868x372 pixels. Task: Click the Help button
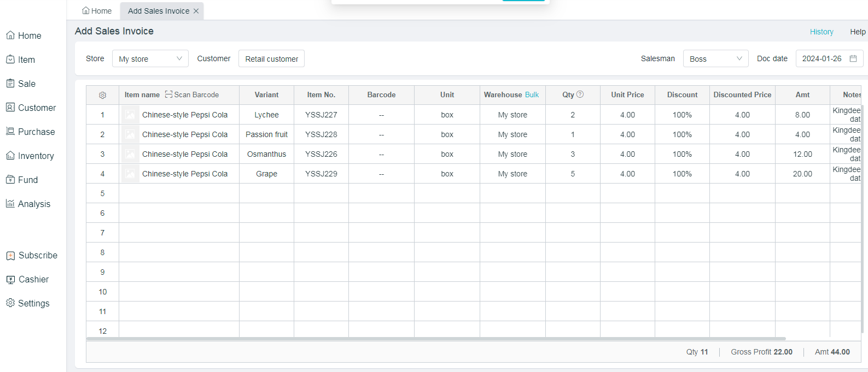click(857, 32)
